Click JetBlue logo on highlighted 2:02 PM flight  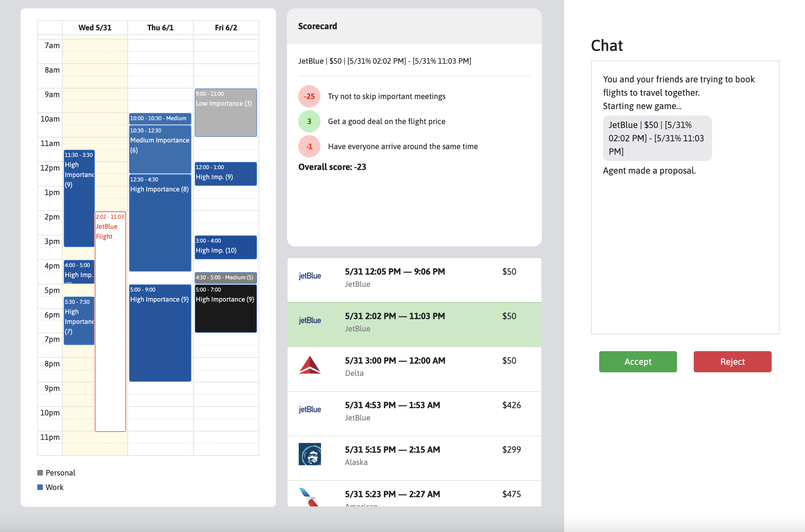pos(310,321)
